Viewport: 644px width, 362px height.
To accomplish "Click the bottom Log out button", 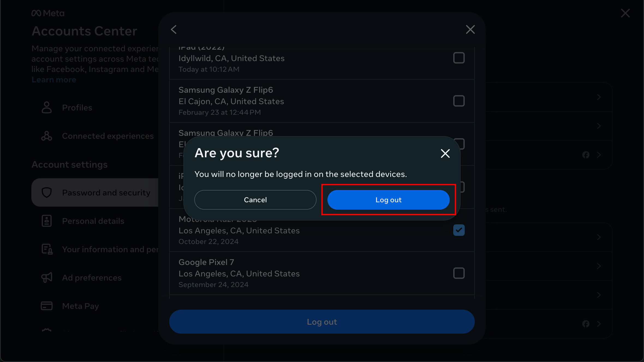I will click(322, 322).
